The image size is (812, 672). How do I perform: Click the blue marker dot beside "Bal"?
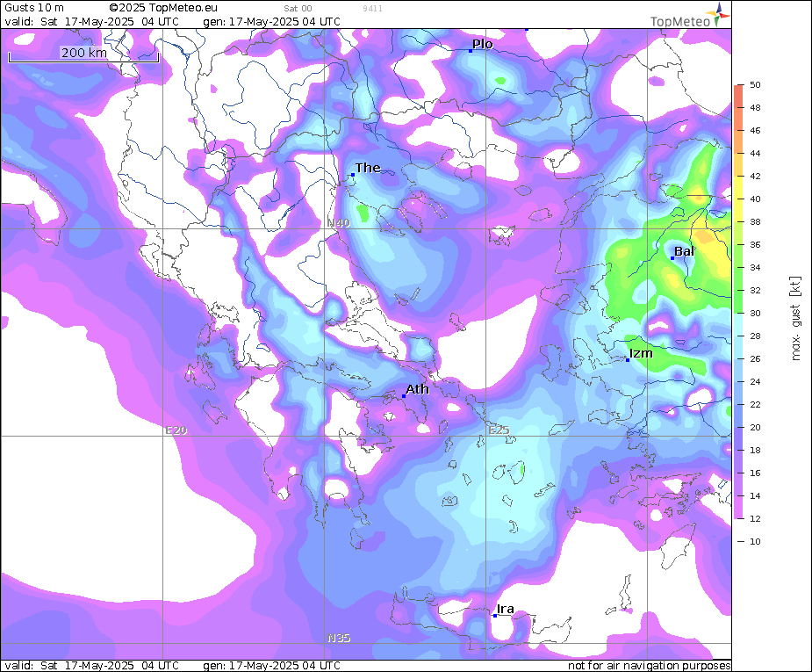pyautogui.click(x=672, y=258)
